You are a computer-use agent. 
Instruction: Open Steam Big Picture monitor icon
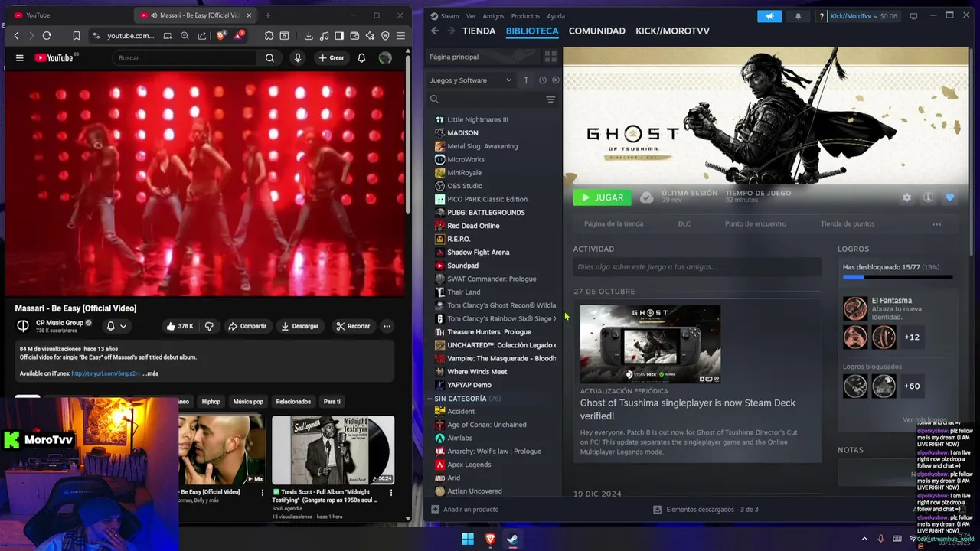[x=913, y=16]
